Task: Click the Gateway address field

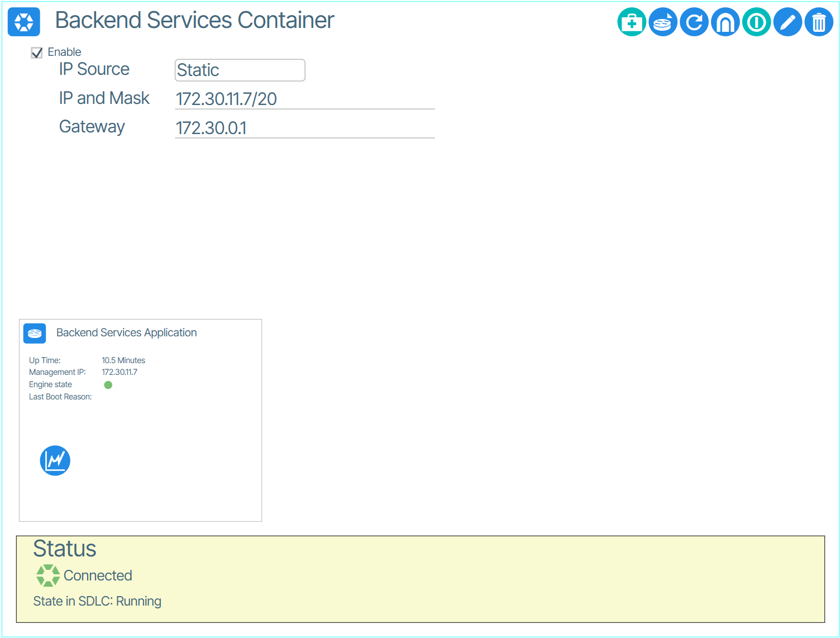Action: 305,128
